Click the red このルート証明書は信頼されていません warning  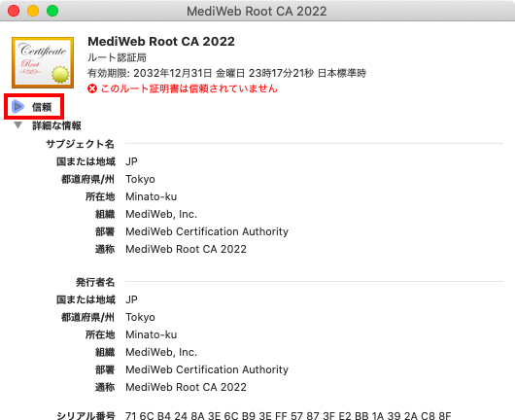[189, 88]
